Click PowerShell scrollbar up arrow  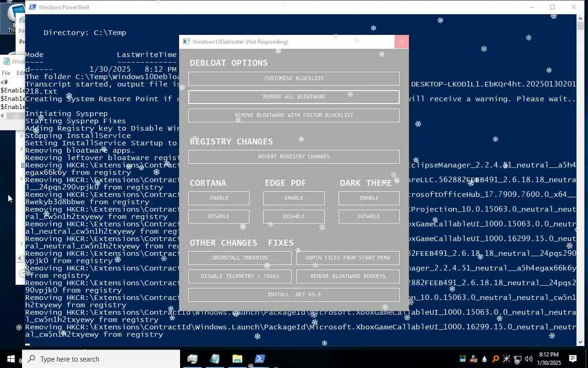(580, 18)
